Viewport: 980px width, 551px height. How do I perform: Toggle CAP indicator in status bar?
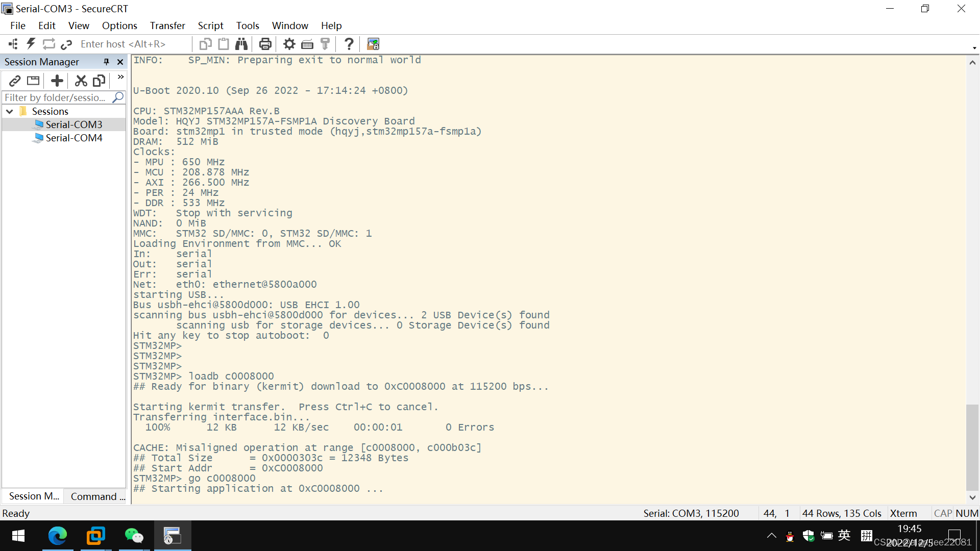click(942, 513)
